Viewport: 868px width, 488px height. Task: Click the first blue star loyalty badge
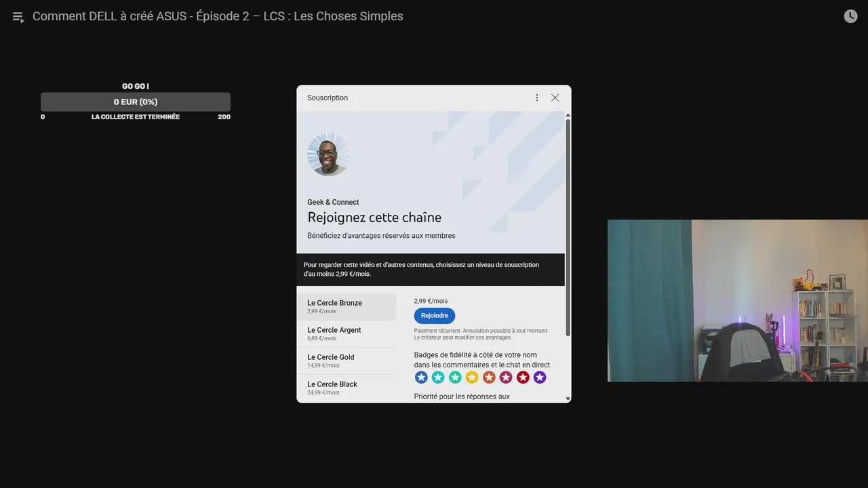(x=421, y=378)
